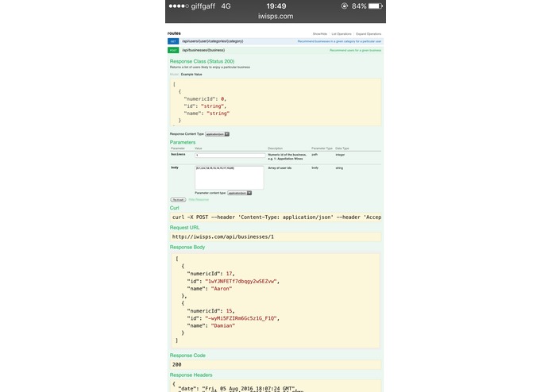552x392 pixels.
Task: Click the id "1wYJNFETf7dbqgy2wSEZvw" value
Action: [x=241, y=281]
